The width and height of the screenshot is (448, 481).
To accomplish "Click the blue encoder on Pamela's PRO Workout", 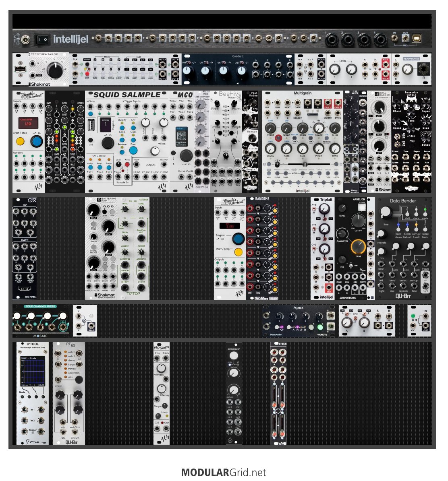I will 37,142.
